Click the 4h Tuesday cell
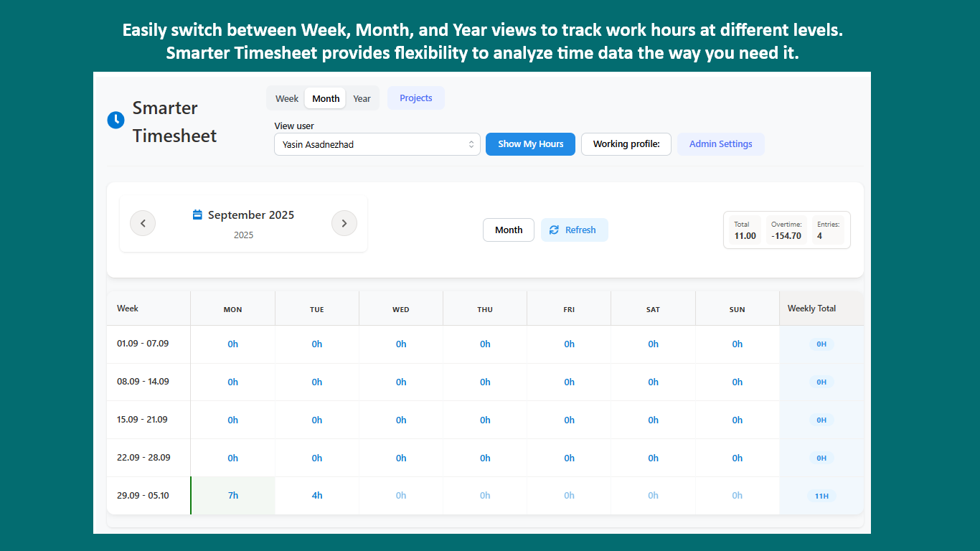This screenshot has width=980, height=551. pyautogui.click(x=317, y=496)
